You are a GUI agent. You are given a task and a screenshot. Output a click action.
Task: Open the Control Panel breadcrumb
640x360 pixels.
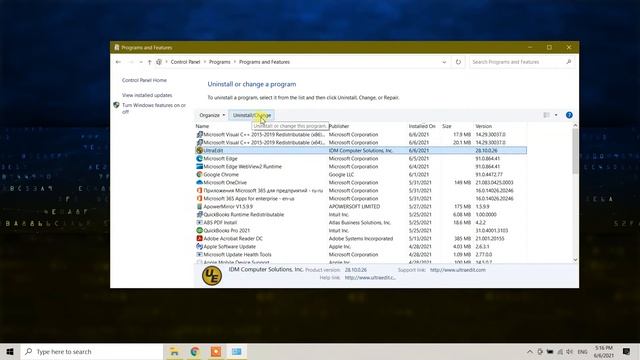pyautogui.click(x=185, y=62)
